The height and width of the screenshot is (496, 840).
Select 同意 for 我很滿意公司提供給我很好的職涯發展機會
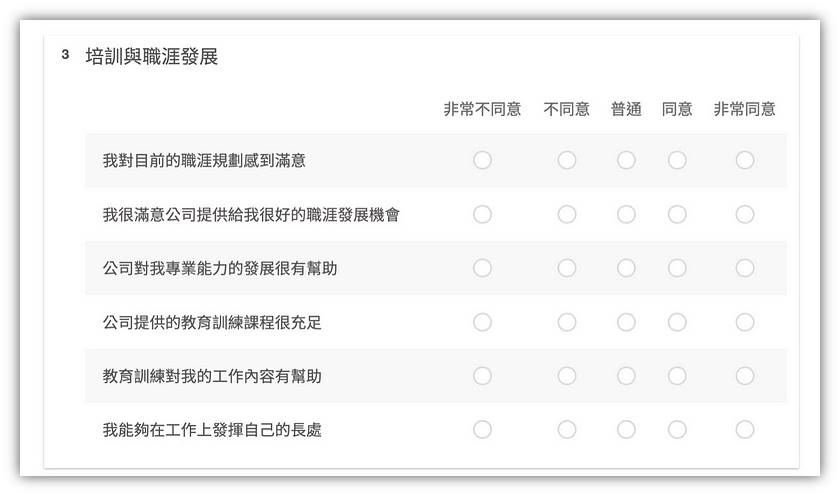pyautogui.click(x=677, y=214)
